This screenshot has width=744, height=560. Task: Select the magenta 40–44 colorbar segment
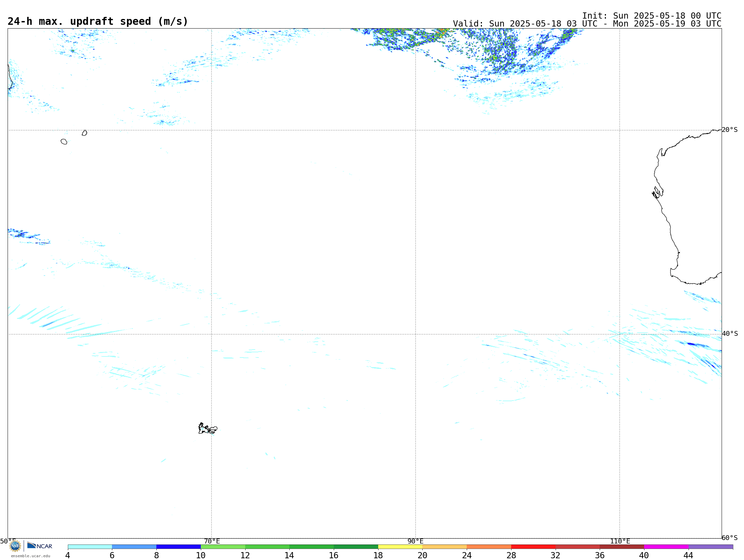(x=666, y=547)
